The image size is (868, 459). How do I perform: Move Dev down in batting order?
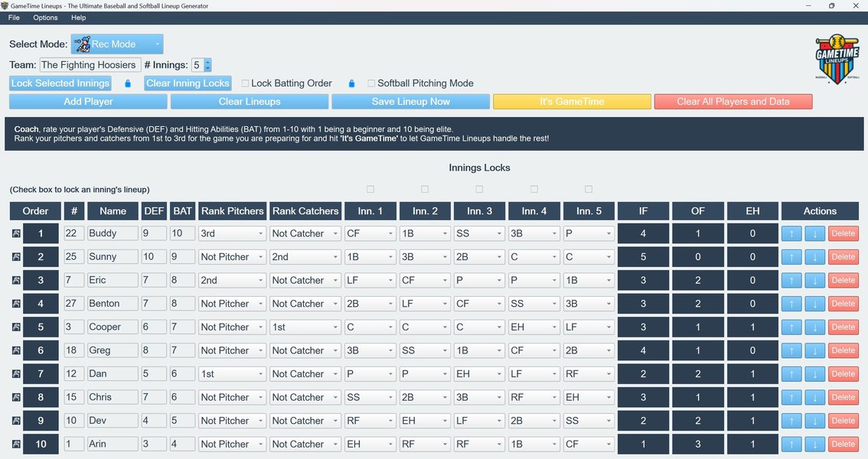pyautogui.click(x=815, y=420)
